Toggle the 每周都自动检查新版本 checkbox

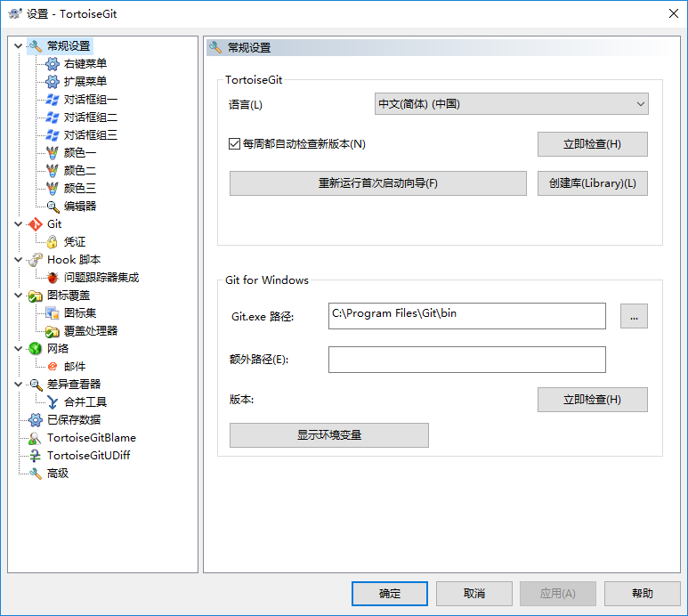(235, 143)
